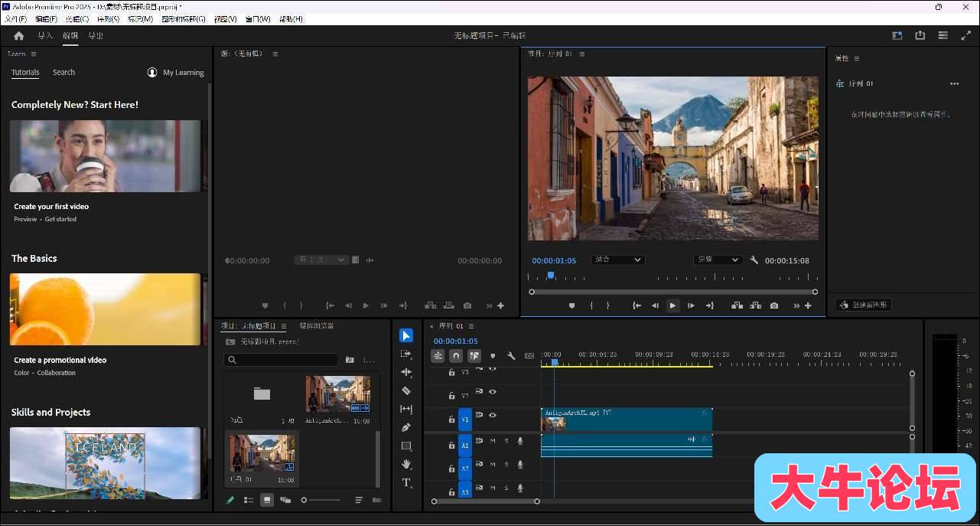
Task: Open the playback resolution dropdown
Action: pyautogui.click(x=718, y=260)
